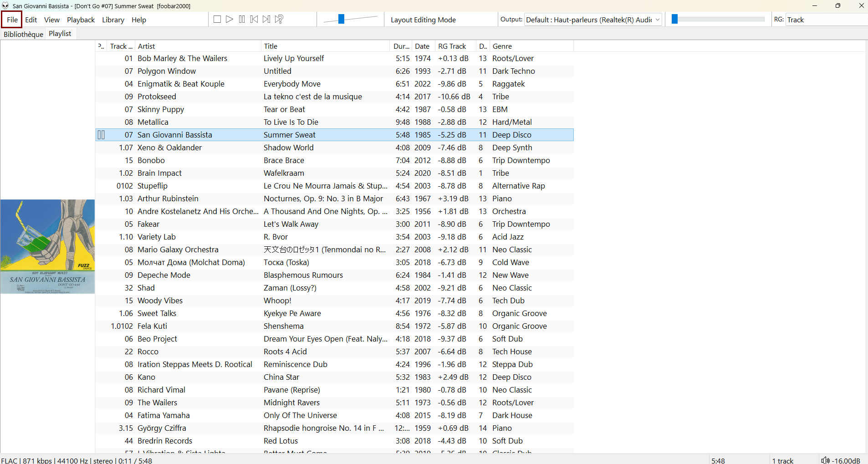
Task: Select Arthur Rubinstein Nocturnes row
Action: click(x=334, y=199)
